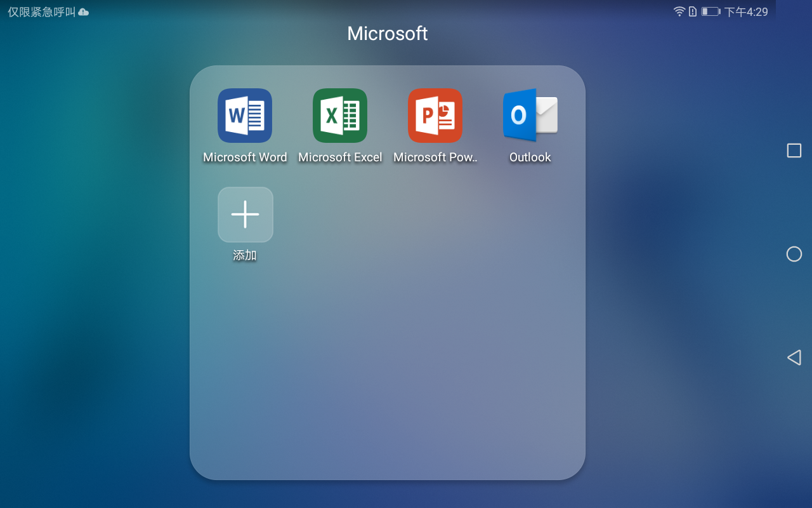The image size is (812, 508).
Task: Select the "Outlook" label text
Action: point(530,157)
